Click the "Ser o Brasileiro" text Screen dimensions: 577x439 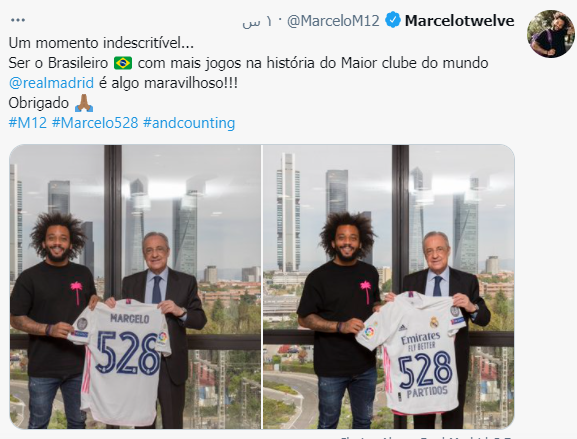pyautogui.click(x=58, y=63)
